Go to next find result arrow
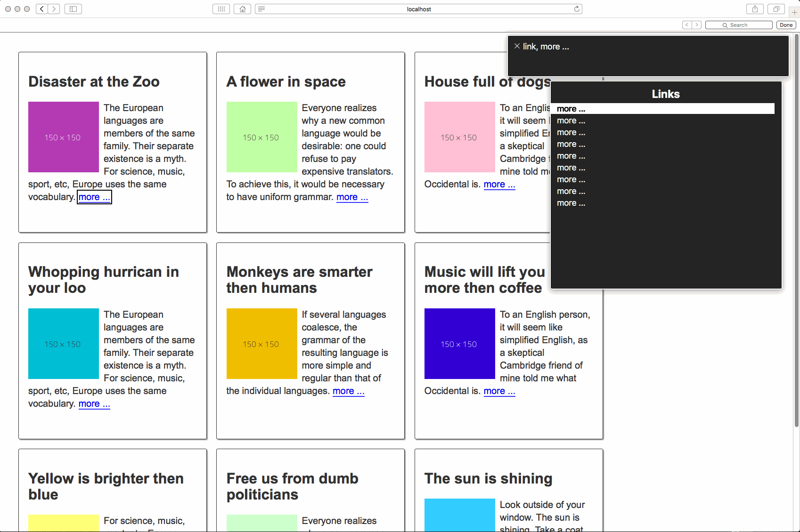800x532 pixels. coord(696,25)
